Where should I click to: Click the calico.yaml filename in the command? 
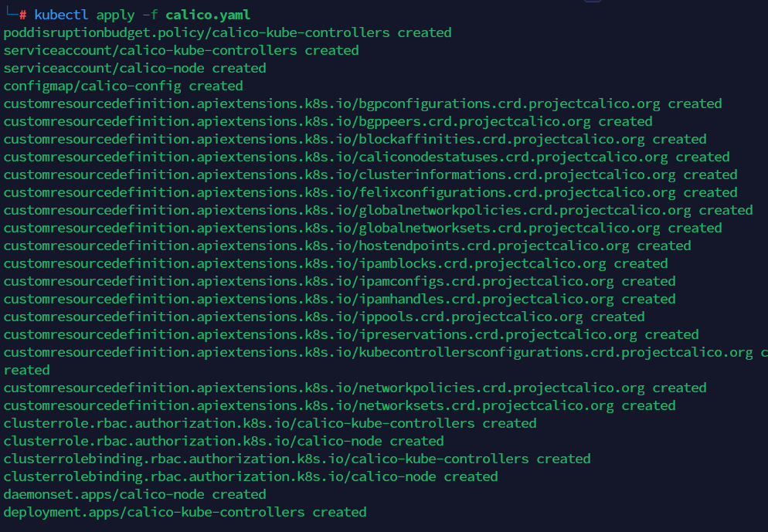click(x=207, y=15)
